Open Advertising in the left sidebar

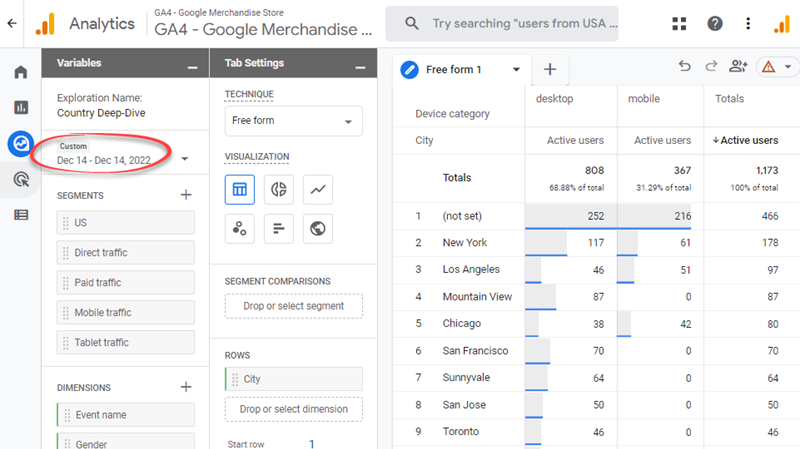coord(21,179)
